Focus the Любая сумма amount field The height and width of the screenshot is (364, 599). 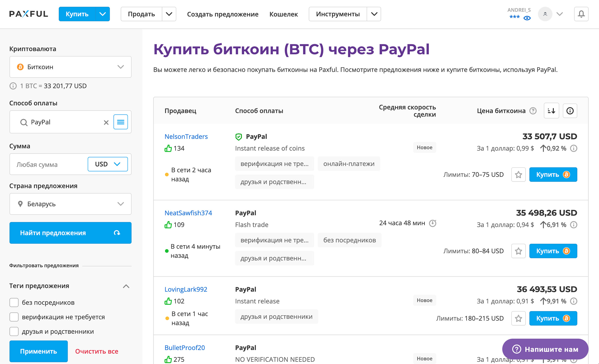tap(49, 164)
